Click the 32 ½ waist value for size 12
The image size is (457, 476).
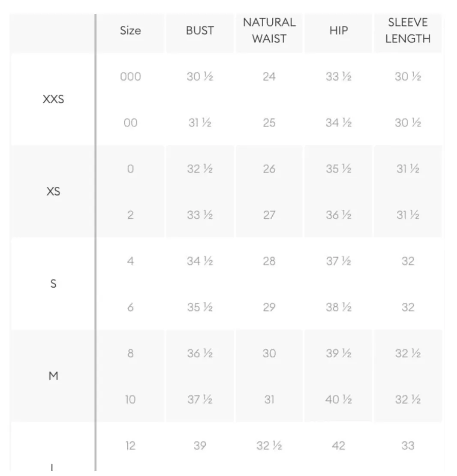pos(269,446)
